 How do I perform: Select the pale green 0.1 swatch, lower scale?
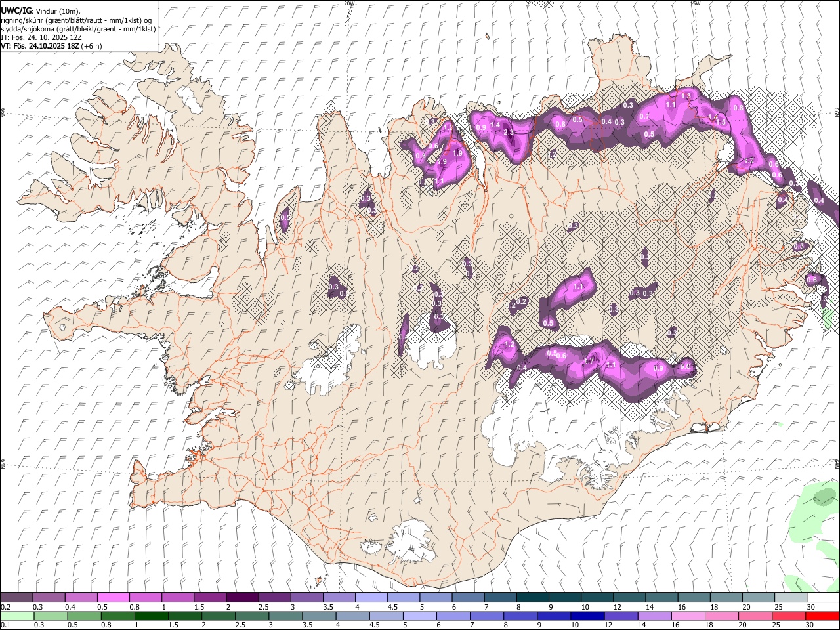pos(16,616)
